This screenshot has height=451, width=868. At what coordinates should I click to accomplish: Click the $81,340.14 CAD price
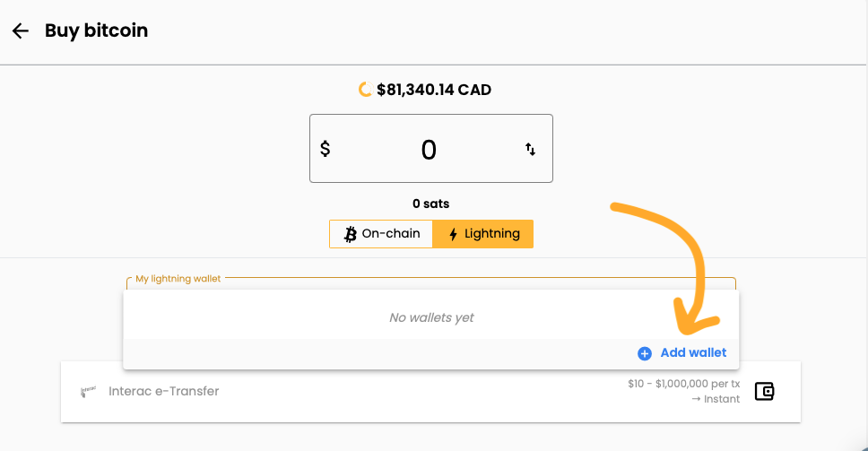pyautogui.click(x=434, y=90)
